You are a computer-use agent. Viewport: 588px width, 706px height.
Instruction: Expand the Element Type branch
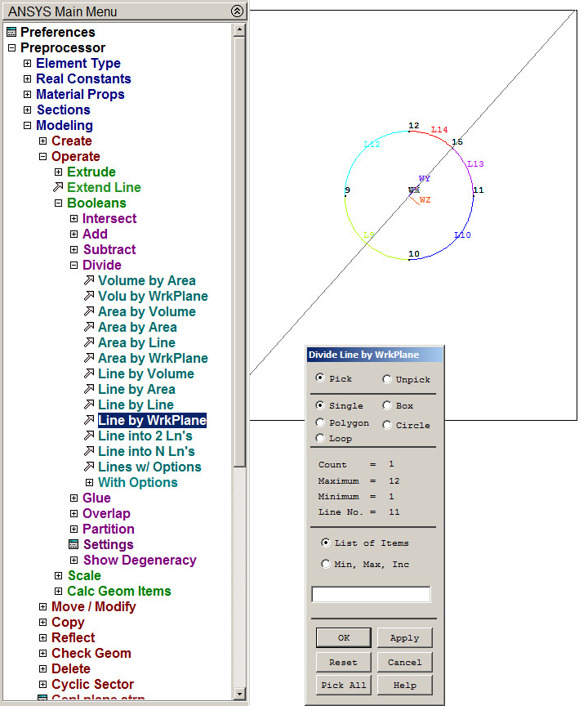tap(28, 63)
